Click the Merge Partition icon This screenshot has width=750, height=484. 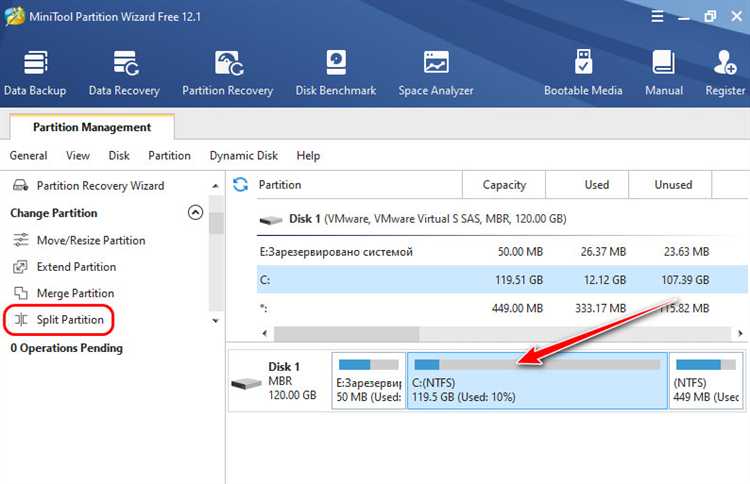click(x=21, y=293)
